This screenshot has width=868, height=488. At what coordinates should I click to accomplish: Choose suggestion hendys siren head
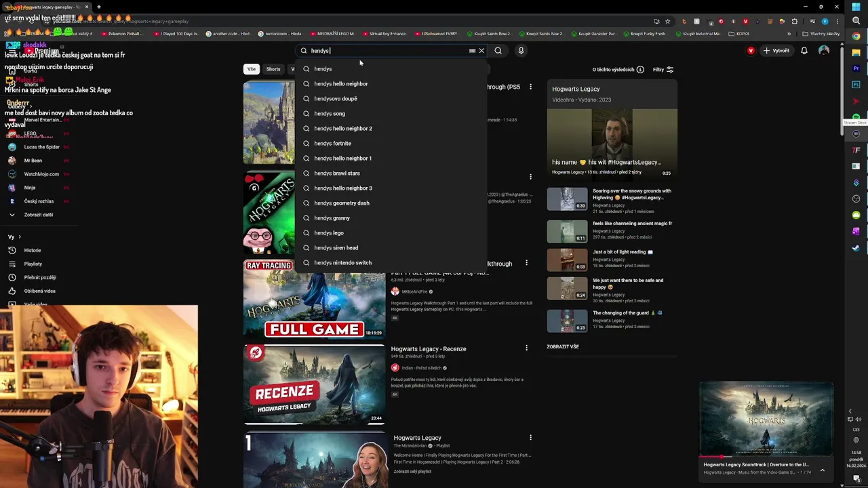[391, 248]
